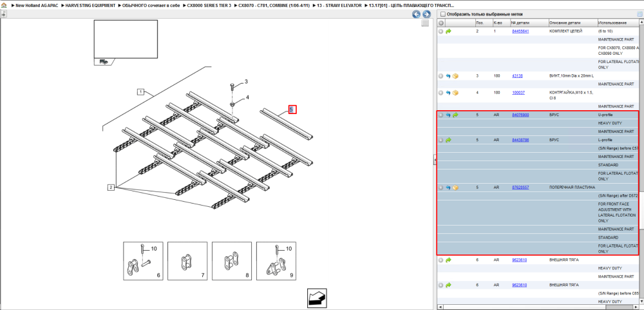Open part number link 84455641

coord(520,31)
